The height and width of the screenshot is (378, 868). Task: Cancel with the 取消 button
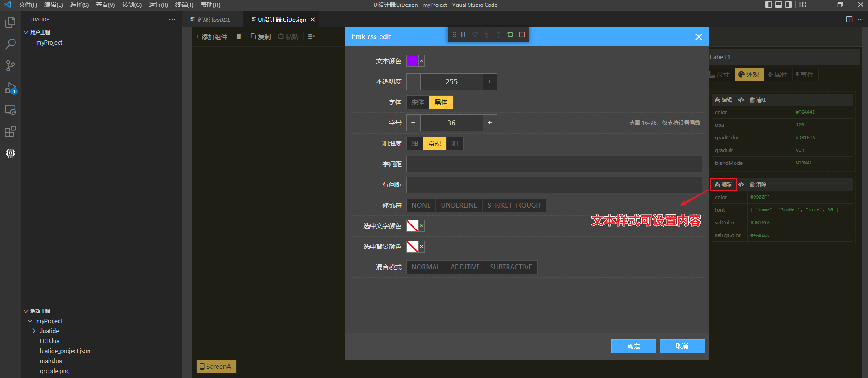pyautogui.click(x=682, y=346)
